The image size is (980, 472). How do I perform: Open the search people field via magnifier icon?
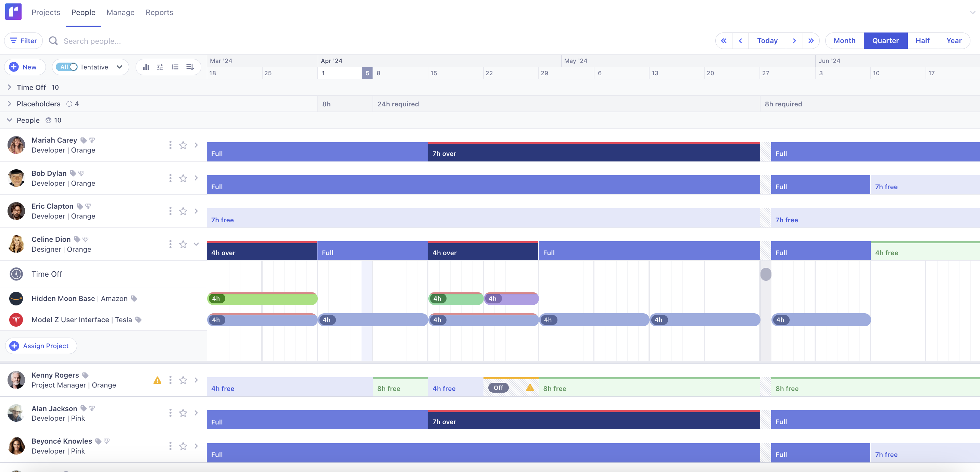[x=53, y=41]
